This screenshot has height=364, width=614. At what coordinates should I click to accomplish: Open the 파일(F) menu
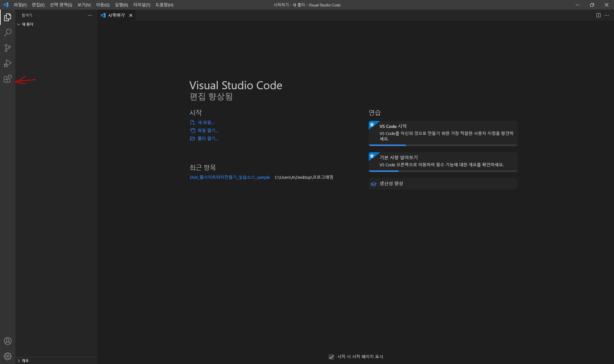pos(20,5)
